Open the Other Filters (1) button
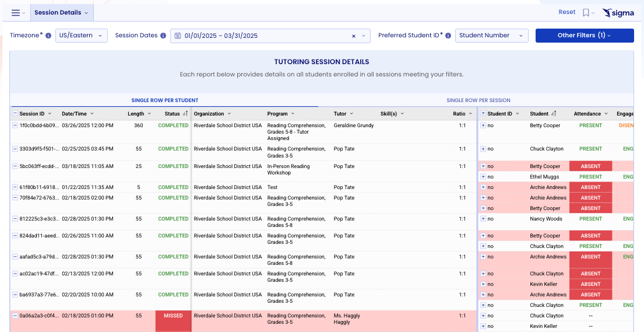This screenshot has width=644, height=332. [x=584, y=36]
